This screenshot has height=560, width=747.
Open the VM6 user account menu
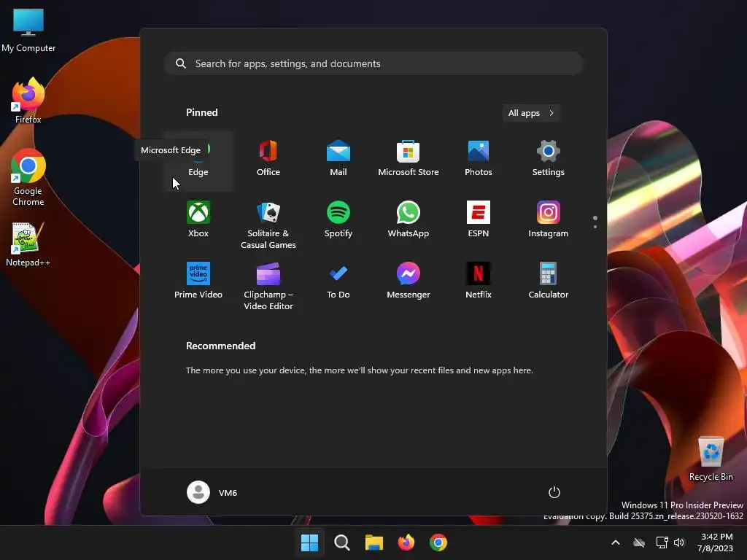click(x=212, y=492)
